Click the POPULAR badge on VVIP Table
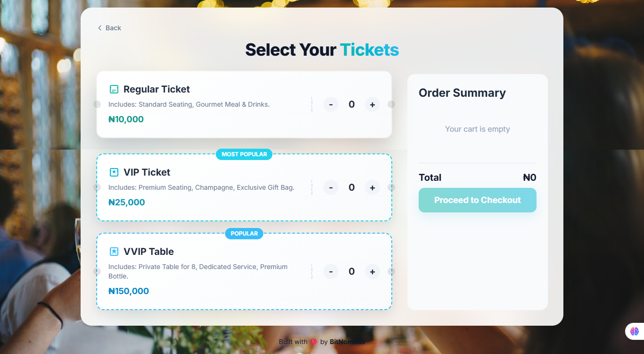 [244, 234]
